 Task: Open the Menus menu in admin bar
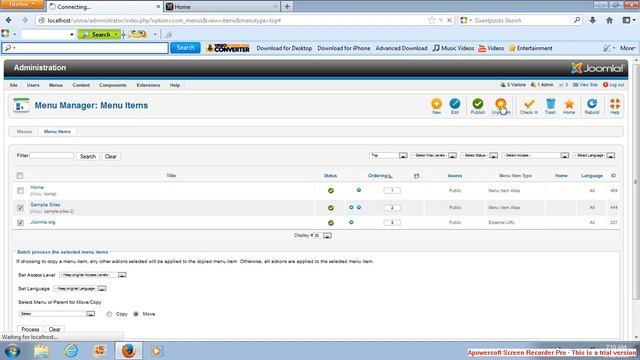pos(56,85)
